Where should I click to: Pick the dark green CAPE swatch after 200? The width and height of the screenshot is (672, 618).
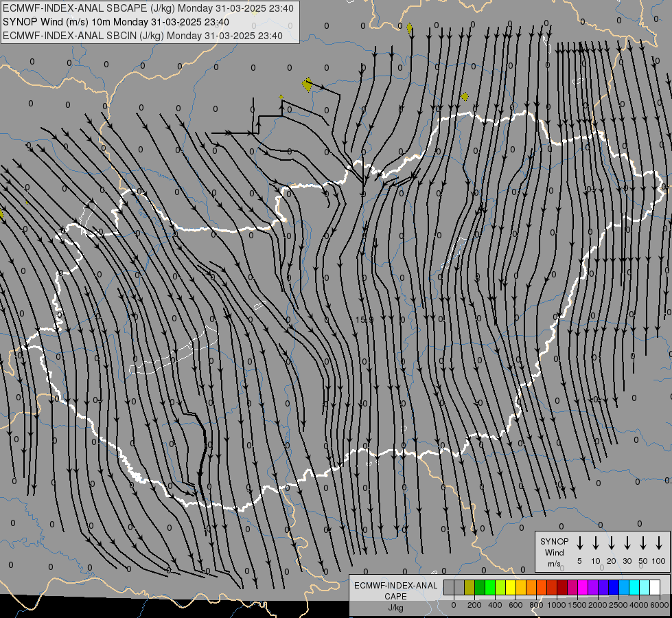tap(480, 588)
